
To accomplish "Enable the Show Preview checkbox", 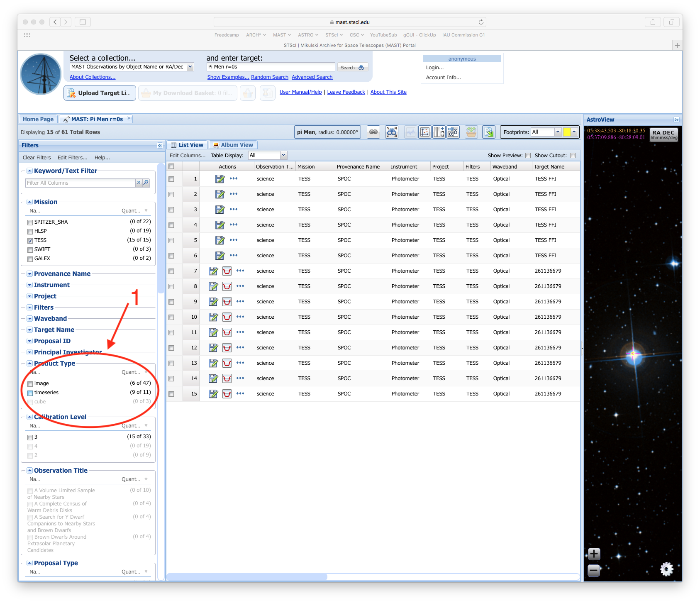I will point(528,156).
